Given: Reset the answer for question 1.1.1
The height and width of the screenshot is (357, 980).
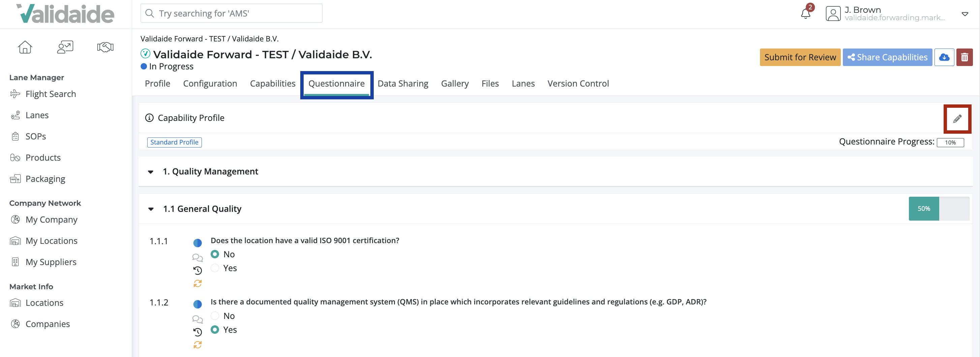Looking at the screenshot, I should 197,283.
